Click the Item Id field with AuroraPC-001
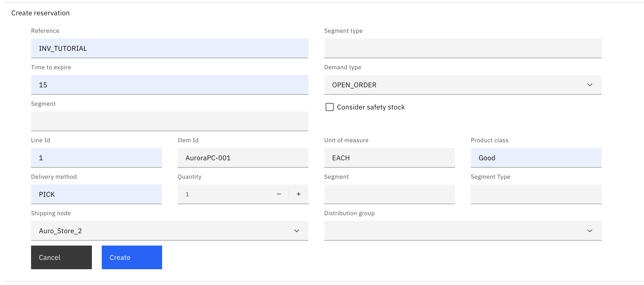The width and height of the screenshot is (644, 285). pyautogui.click(x=243, y=158)
